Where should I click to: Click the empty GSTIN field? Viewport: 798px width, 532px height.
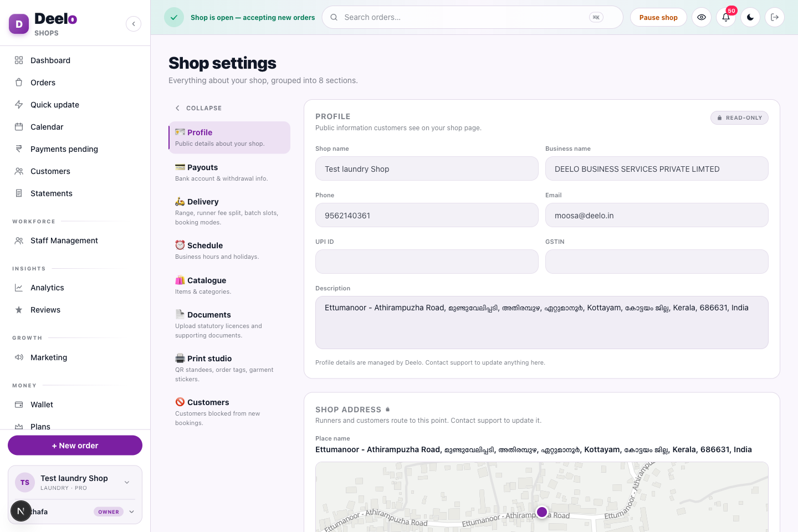[x=657, y=262]
